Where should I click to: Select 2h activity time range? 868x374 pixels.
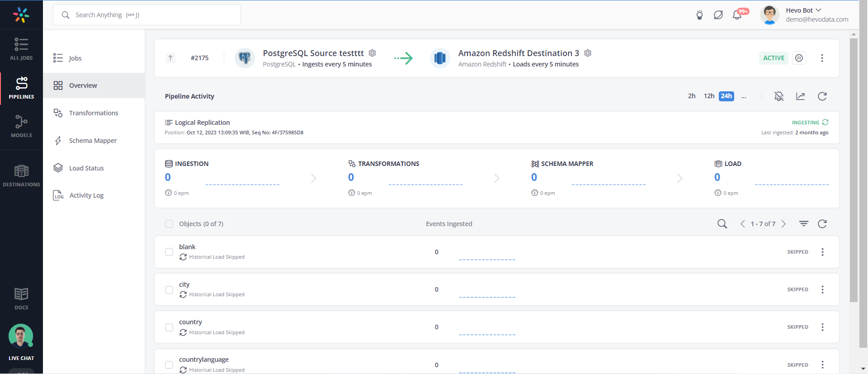click(692, 96)
